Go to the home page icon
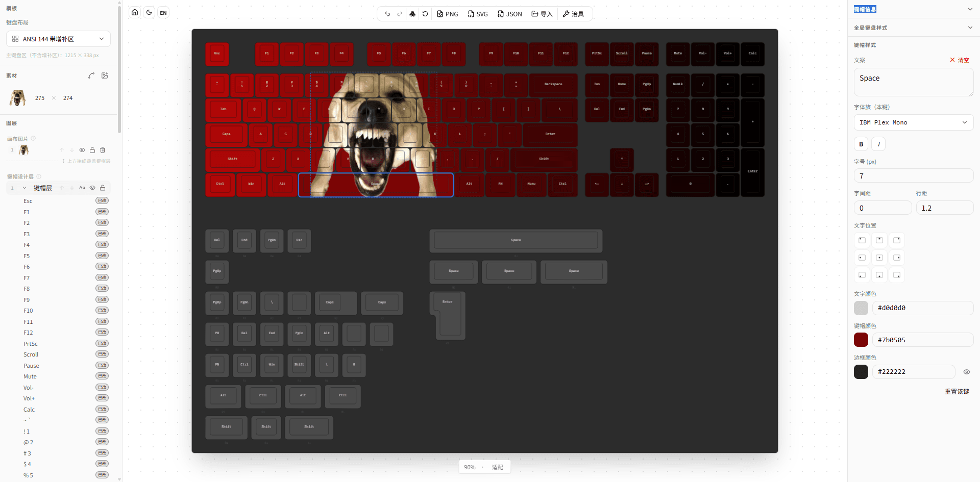 pos(135,13)
